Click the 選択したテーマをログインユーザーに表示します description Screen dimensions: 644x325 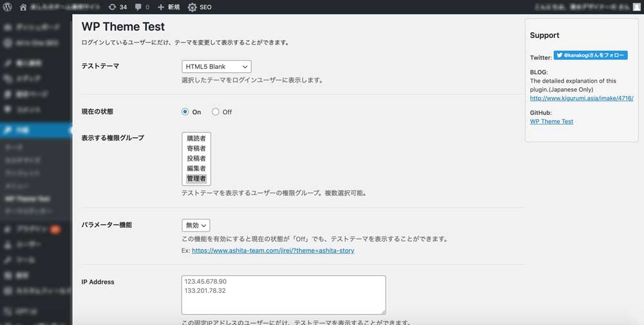252,80
